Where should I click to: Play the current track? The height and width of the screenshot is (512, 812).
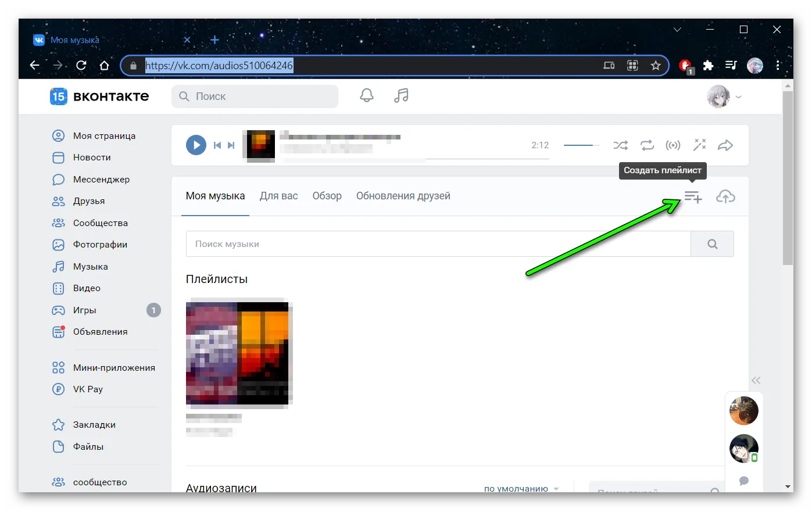196,145
